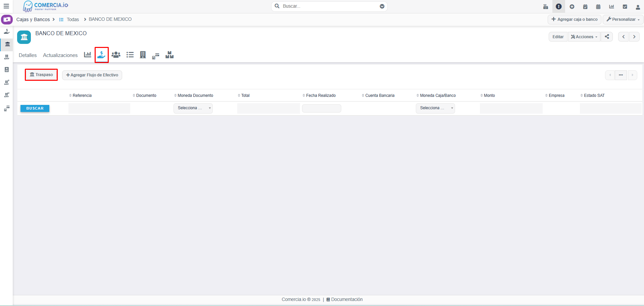Click Agregar Flujo de Efectivo button
This screenshot has height=306, width=644.
point(92,75)
